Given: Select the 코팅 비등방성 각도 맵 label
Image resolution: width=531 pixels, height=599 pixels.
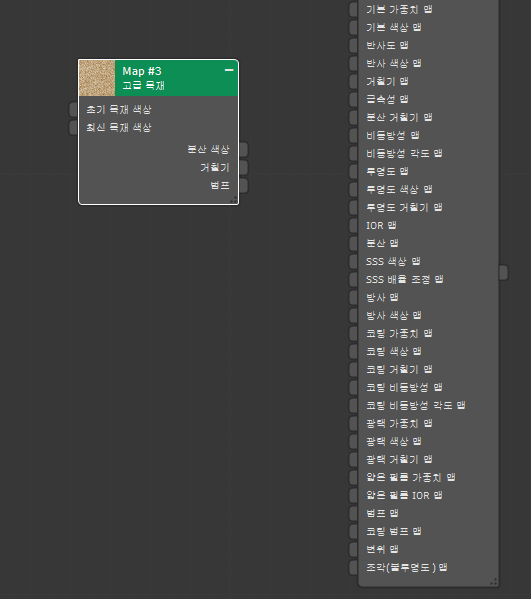Looking at the screenshot, I should click(x=416, y=405).
